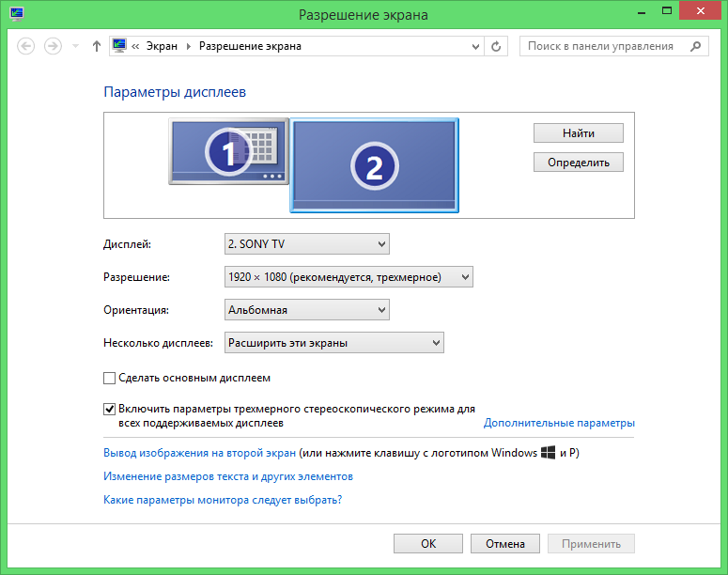This screenshot has height=575, width=728.
Task: Open the 'Несколько дисплеев' dropdown
Action: coord(334,343)
